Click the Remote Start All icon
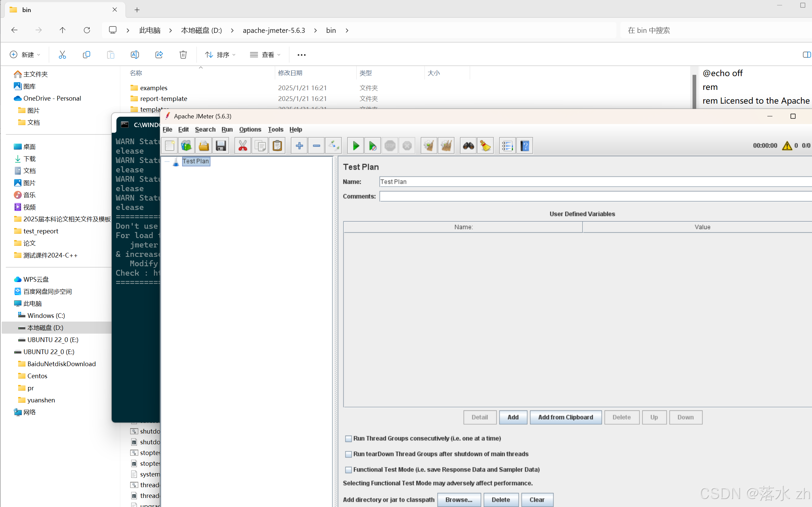 (373, 146)
